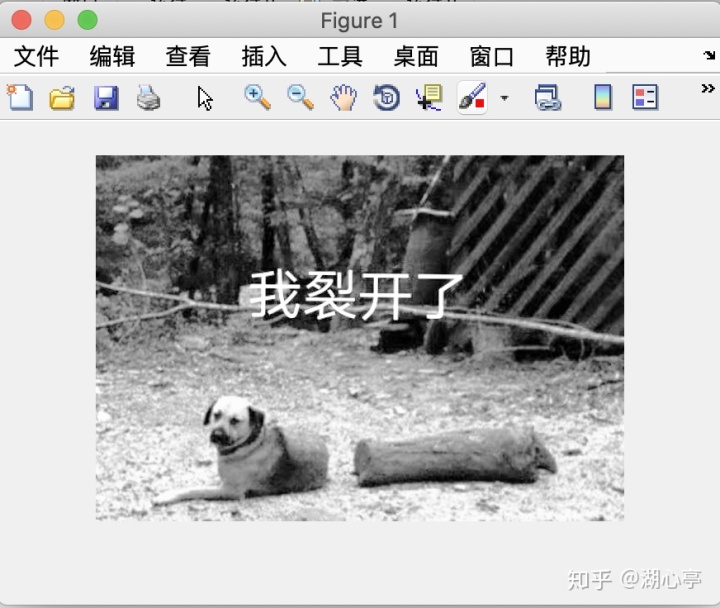Click the grayscale dog image
This screenshot has height=608, width=720.
pos(360,338)
